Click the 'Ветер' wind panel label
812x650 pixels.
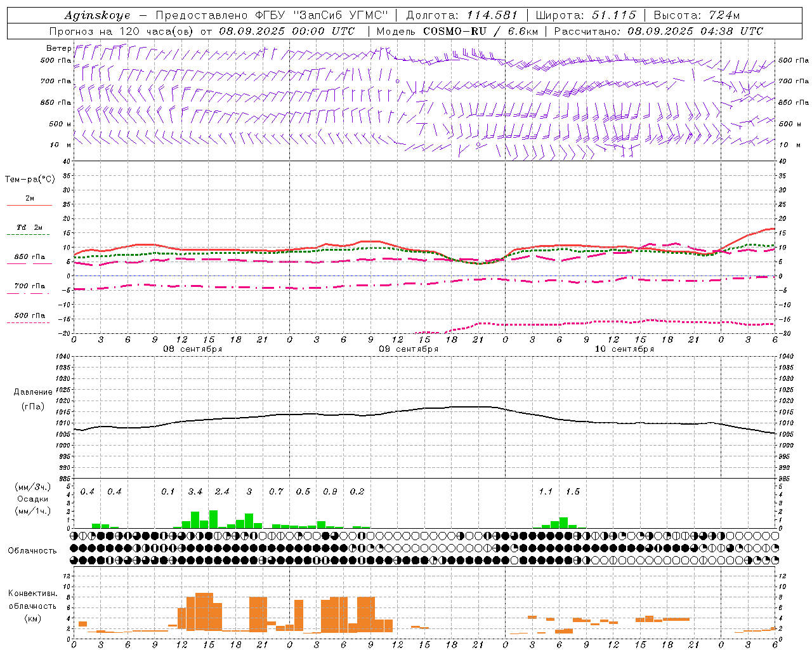point(58,48)
